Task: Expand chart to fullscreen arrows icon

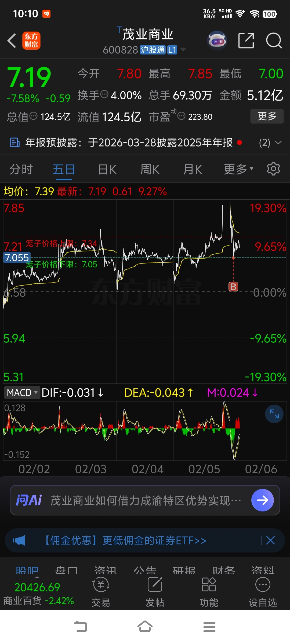Action: (274, 414)
